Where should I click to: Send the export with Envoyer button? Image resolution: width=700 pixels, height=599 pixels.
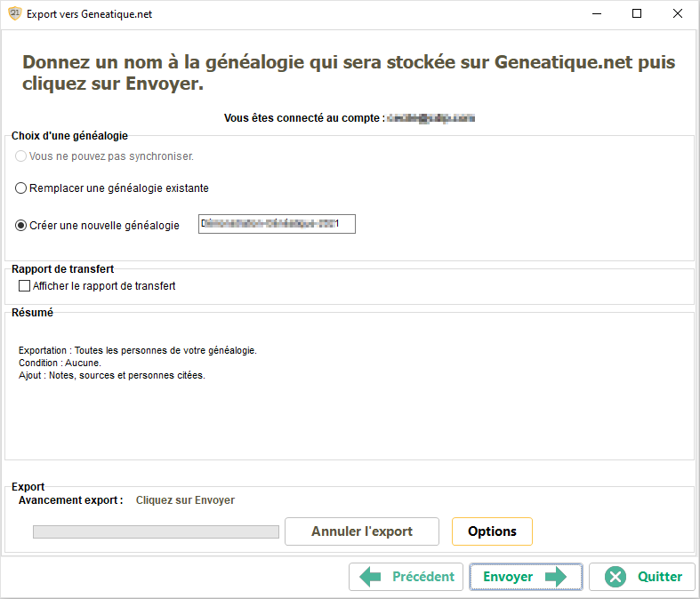tap(526, 577)
